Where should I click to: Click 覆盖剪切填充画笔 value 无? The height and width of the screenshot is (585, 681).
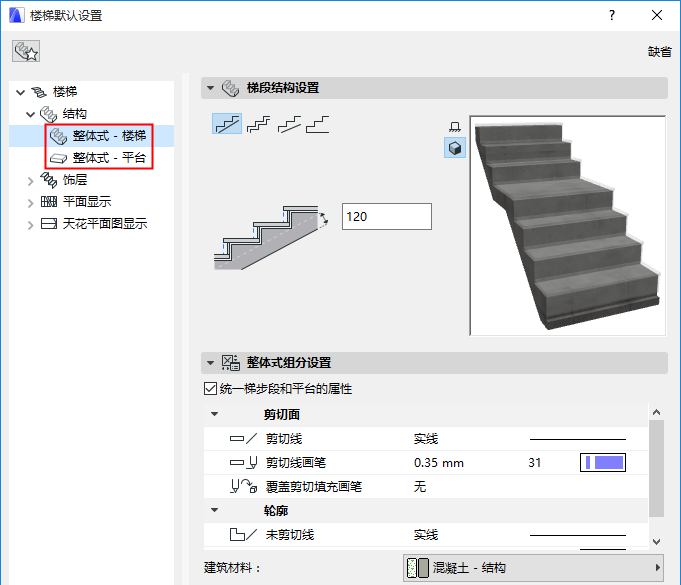coord(420,487)
